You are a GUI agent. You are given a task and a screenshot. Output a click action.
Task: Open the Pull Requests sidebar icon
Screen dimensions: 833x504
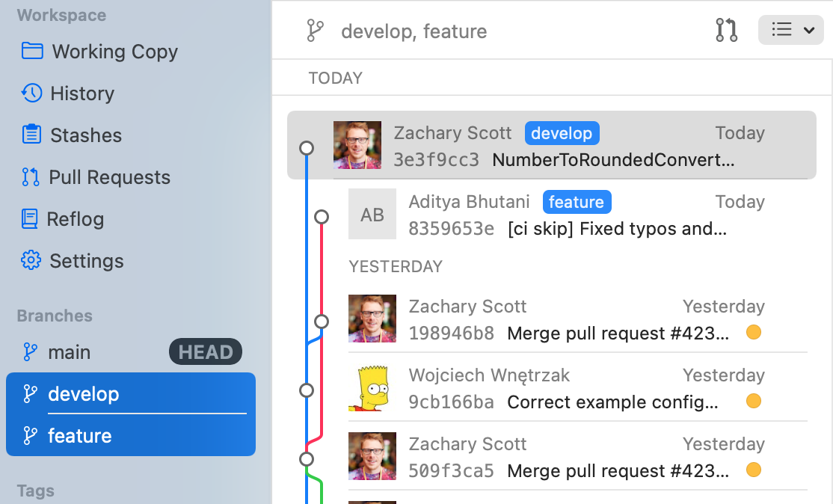31,177
